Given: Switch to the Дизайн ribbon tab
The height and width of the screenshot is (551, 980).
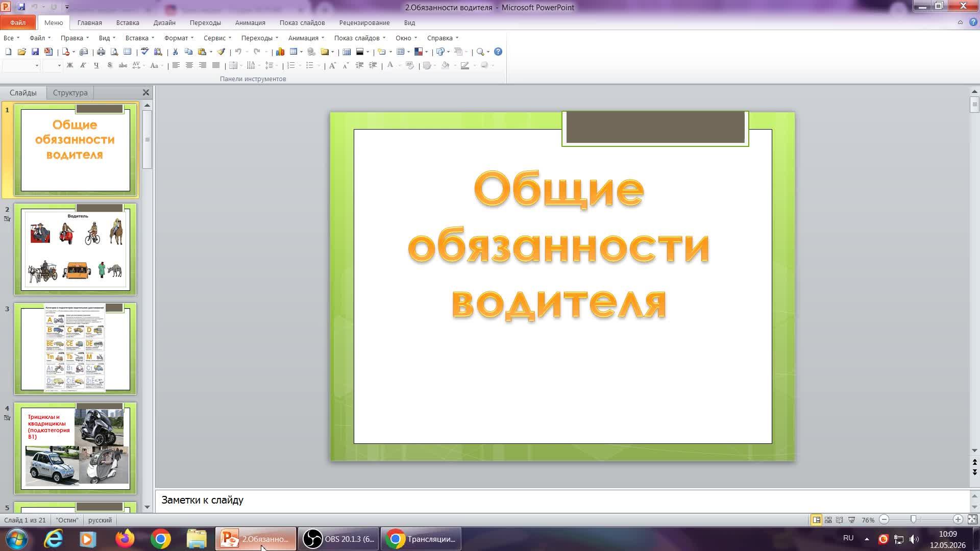Looking at the screenshot, I should 164,22.
